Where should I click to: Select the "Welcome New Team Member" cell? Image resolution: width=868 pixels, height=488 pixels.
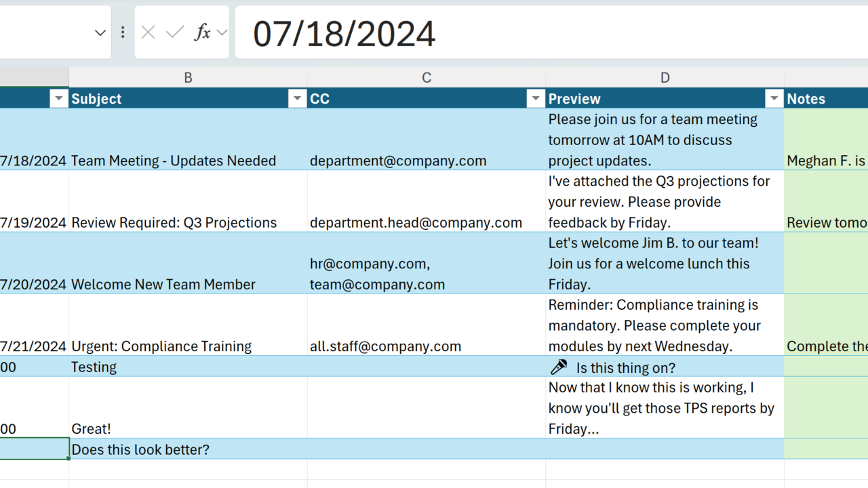pyautogui.click(x=163, y=284)
